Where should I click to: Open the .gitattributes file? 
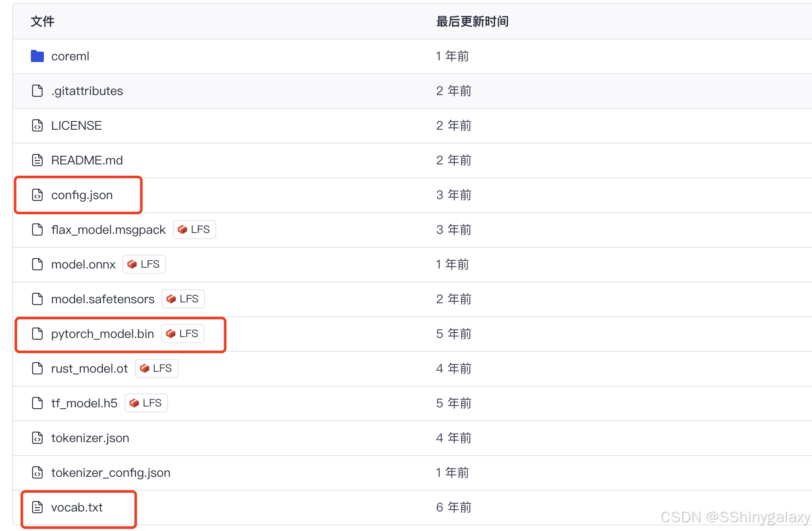click(87, 91)
